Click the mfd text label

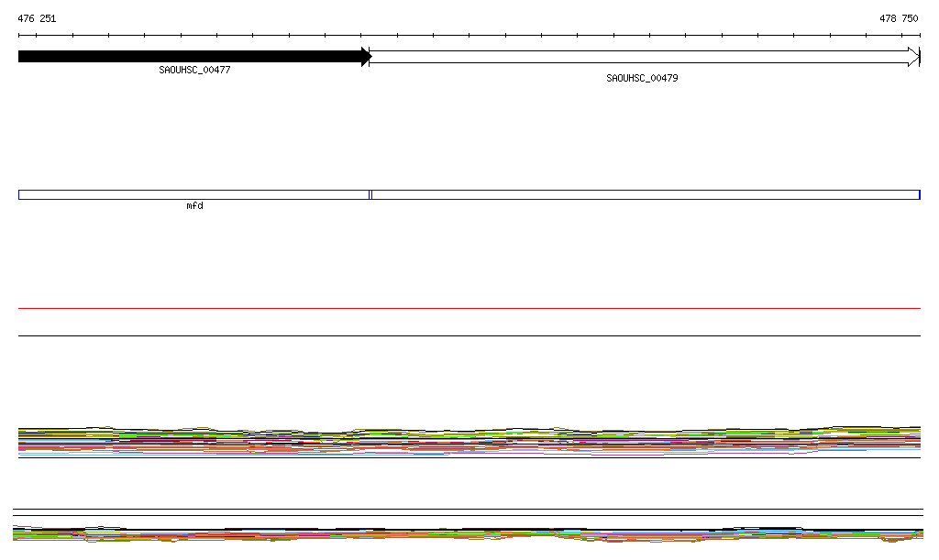point(194,206)
